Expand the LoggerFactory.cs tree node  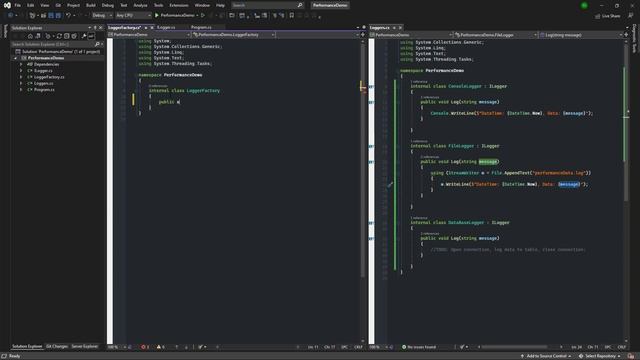21,77
